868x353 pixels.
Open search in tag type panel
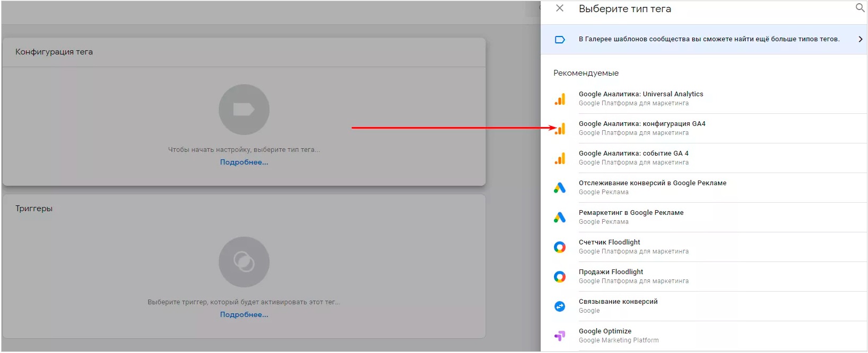(x=860, y=8)
